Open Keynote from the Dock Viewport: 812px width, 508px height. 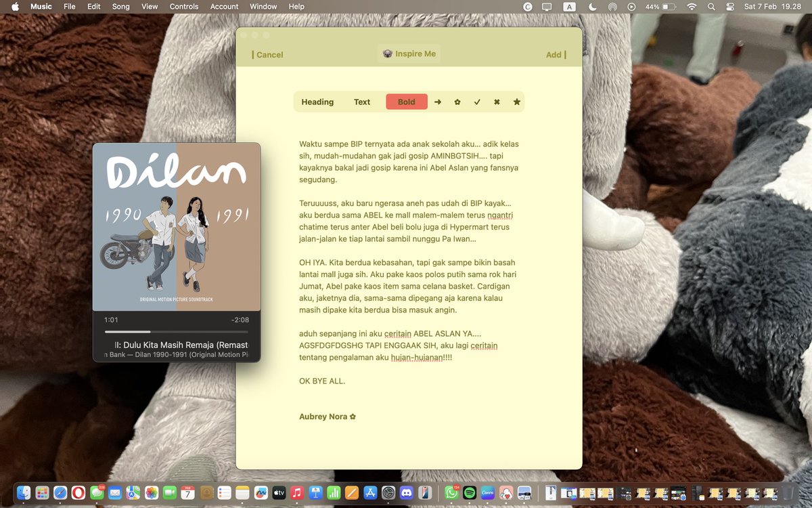pyautogui.click(x=315, y=493)
